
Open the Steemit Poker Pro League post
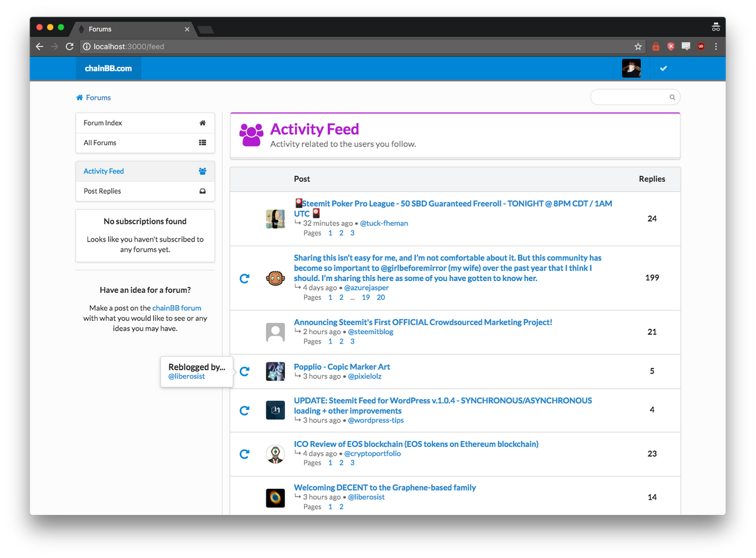[453, 208]
